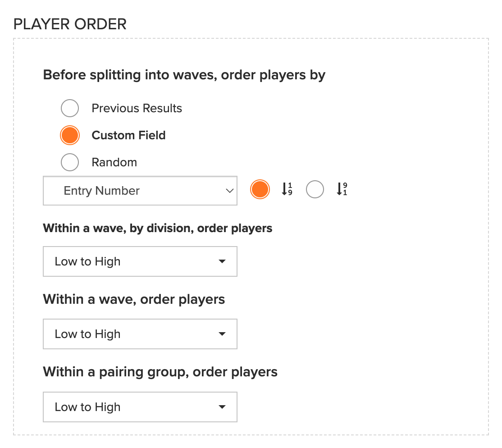Select the descending order radio button

click(x=315, y=189)
